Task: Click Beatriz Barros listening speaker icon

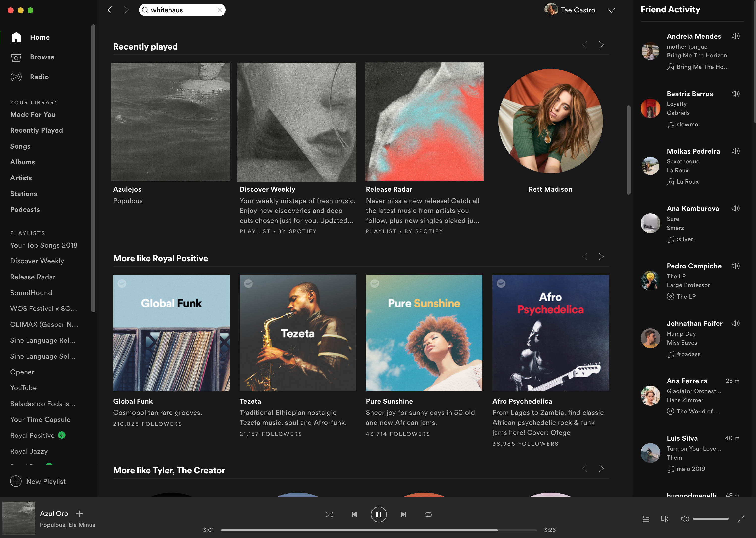Action: (x=735, y=94)
